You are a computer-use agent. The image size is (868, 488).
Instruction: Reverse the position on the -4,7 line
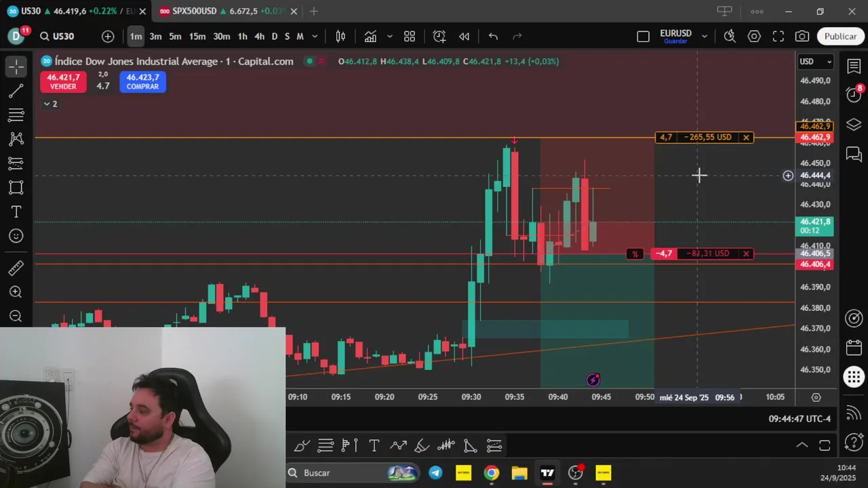(635, 254)
